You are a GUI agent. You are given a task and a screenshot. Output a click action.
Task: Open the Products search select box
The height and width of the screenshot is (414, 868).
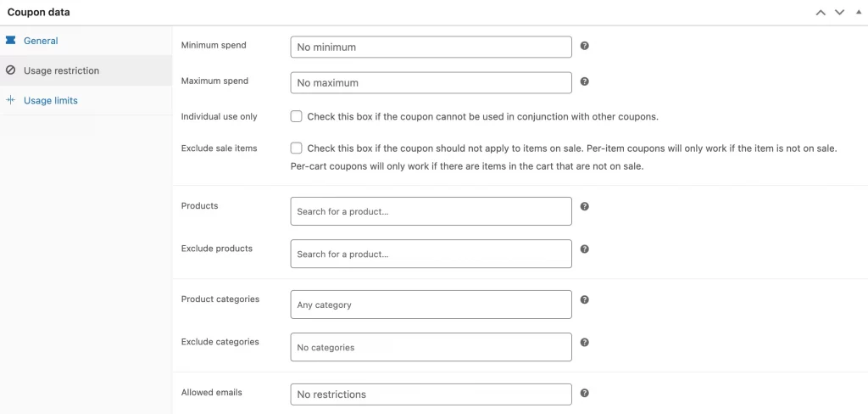click(x=431, y=211)
